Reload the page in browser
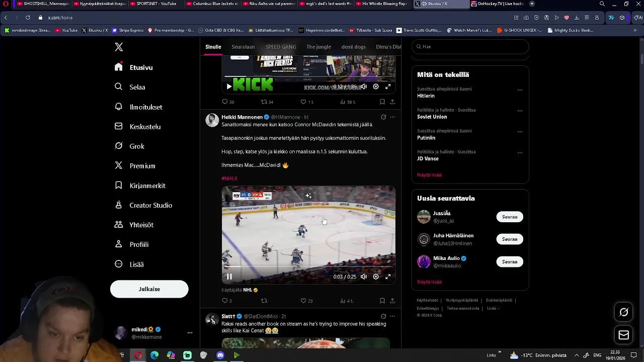This screenshot has height=362, width=644. 28,18
